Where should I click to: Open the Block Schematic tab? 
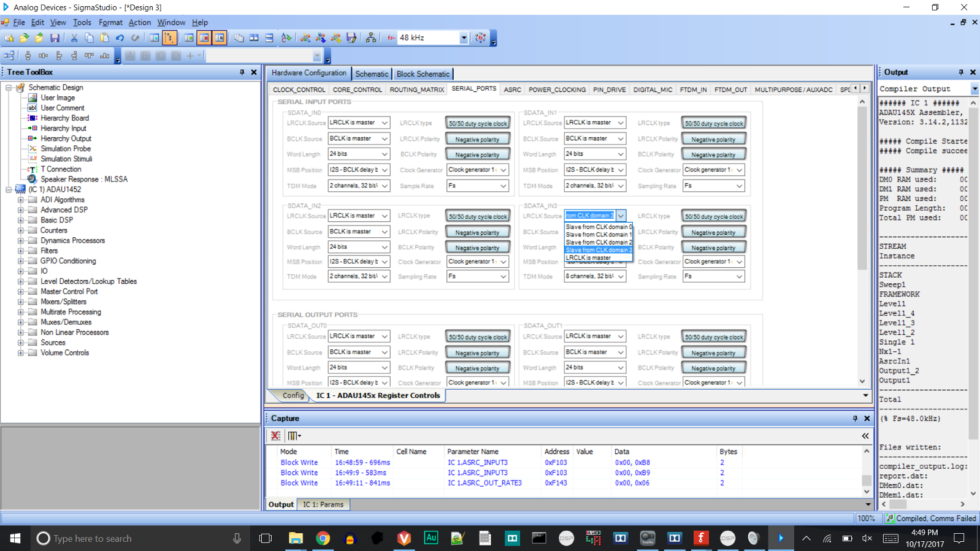pos(423,74)
